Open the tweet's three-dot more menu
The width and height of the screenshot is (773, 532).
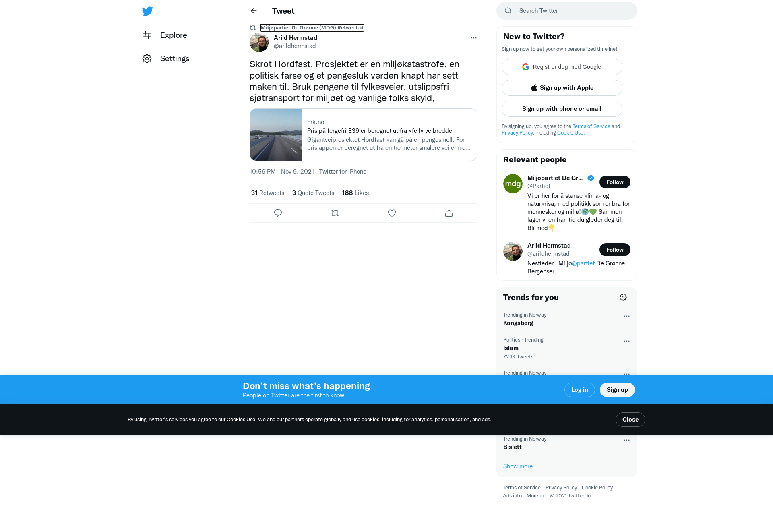coord(473,38)
